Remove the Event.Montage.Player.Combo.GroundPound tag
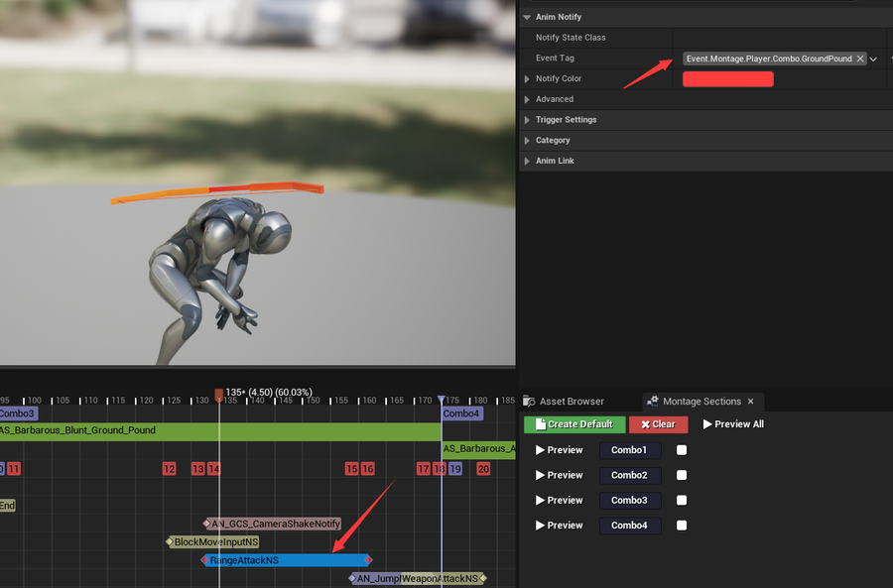Image resolution: width=893 pixels, height=588 pixels. click(x=860, y=59)
